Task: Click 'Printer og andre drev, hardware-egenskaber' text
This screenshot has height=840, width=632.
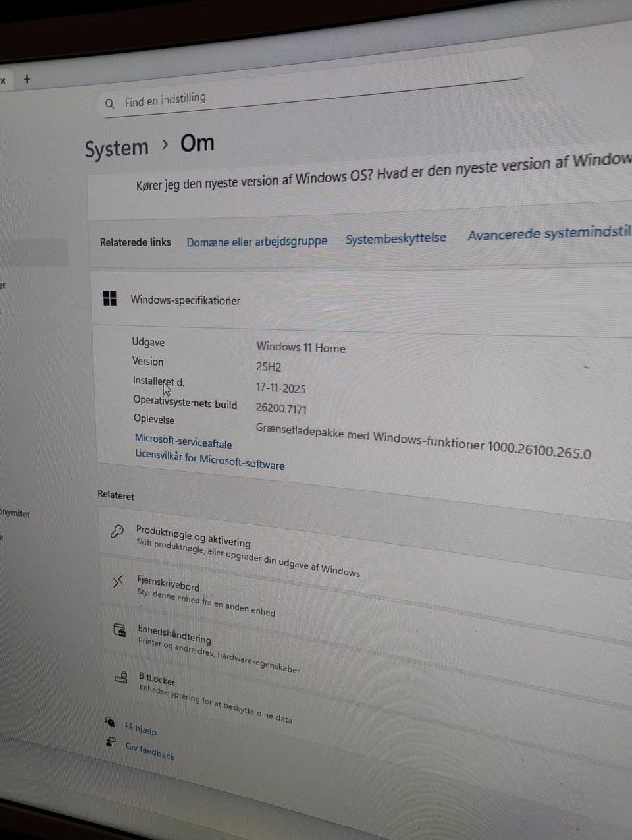Action: [x=219, y=656]
